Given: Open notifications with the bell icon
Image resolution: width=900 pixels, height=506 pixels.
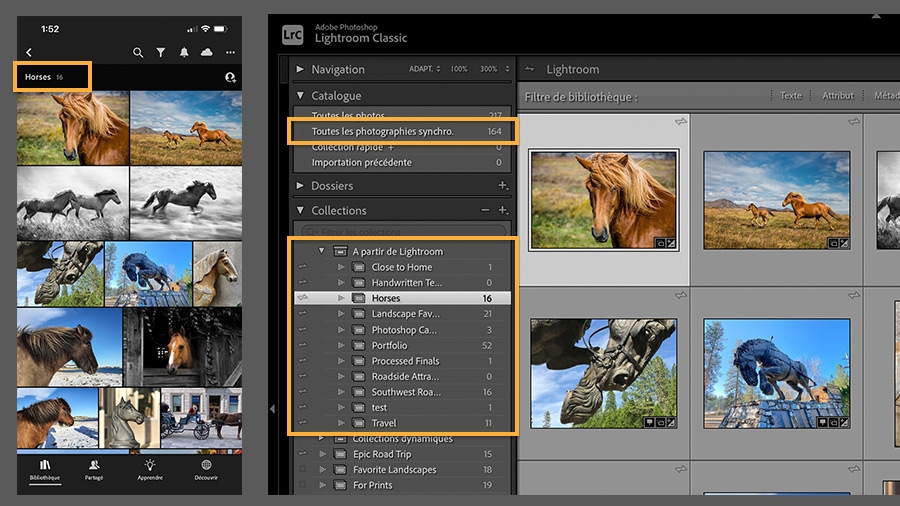Looking at the screenshot, I should (x=184, y=52).
